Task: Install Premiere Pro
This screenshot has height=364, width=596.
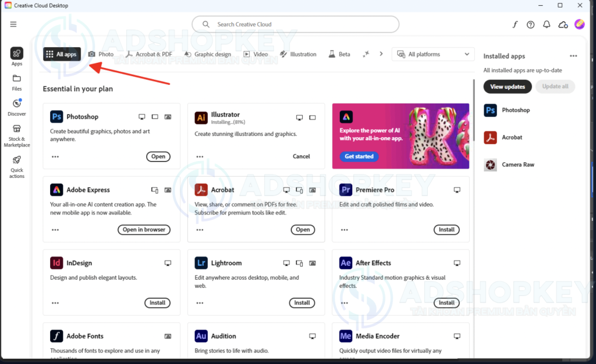Action: click(446, 230)
